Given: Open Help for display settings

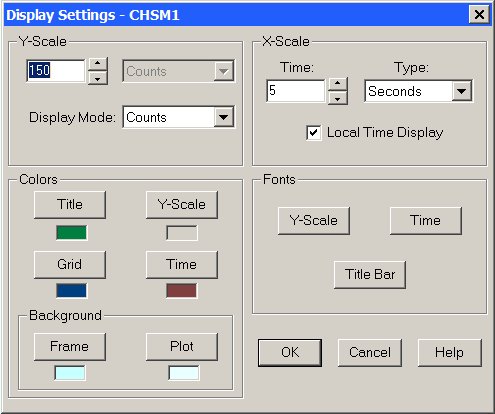Looking at the screenshot, I should pos(450,353).
